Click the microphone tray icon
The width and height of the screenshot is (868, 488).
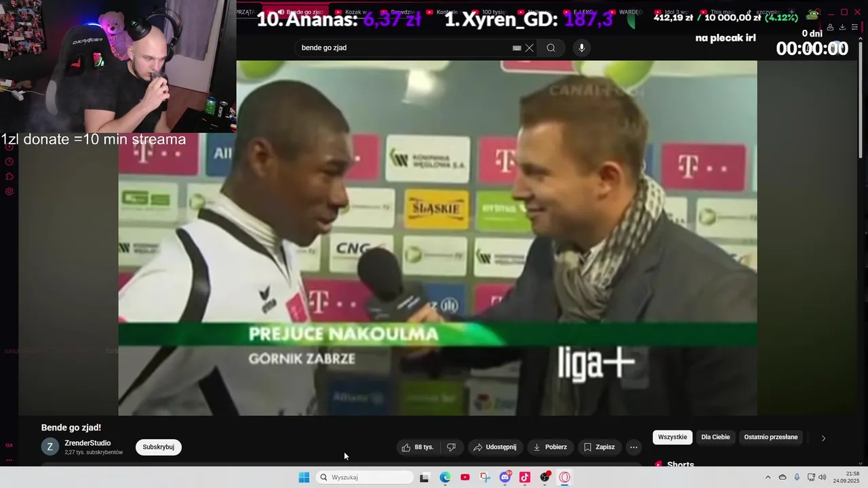pyautogui.click(x=797, y=477)
